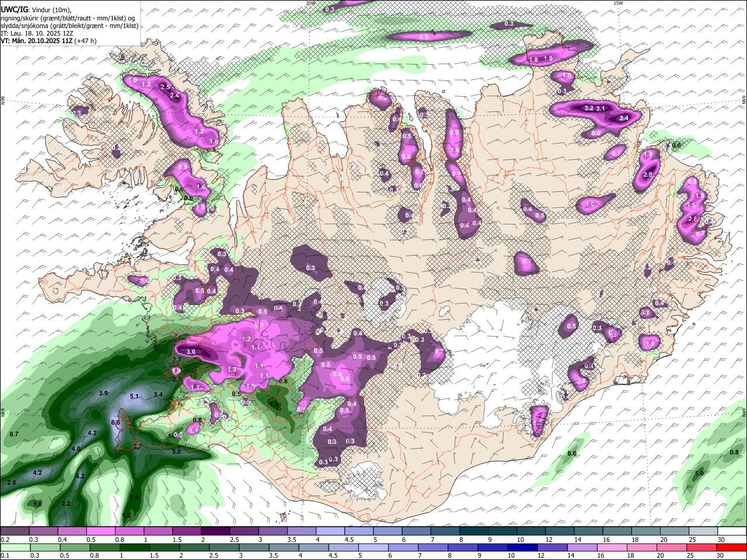The width and height of the screenshot is (747, 560).
Task: Pick the 0.4 orchid swatch on snow scale
Action: coord(72,531)
